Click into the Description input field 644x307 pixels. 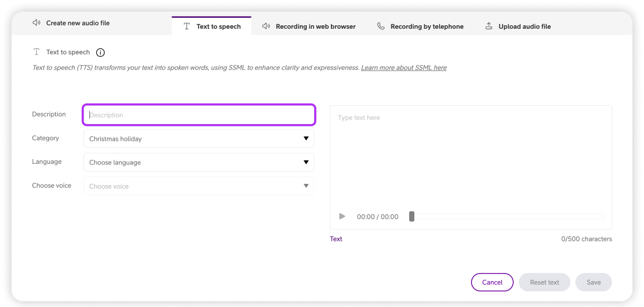pyautogui.click(x=199, y=115)
